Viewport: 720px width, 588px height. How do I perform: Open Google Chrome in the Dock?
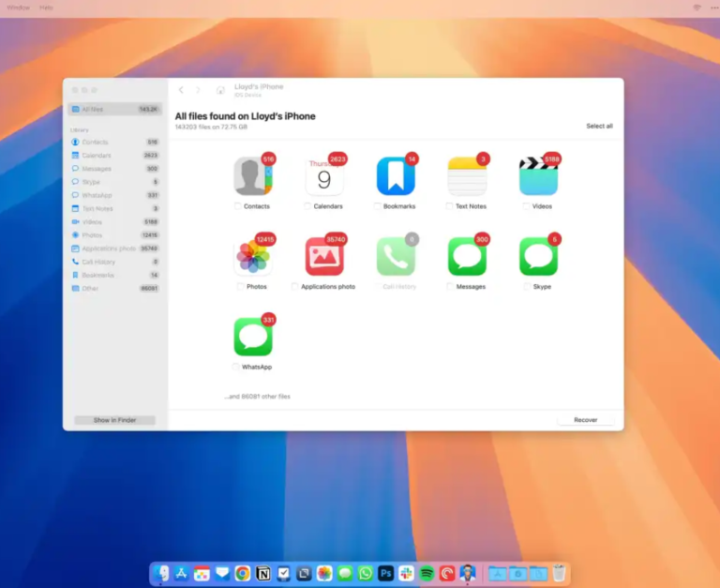(243, 573)
